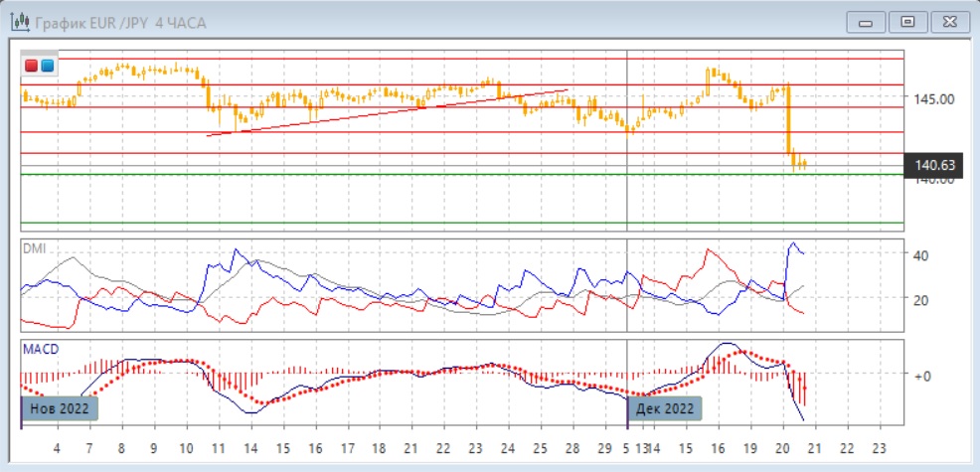Image resolution: width=980 pixels, height=472 pixels.
Task: Select the Дек 2022 month marker
Action: point(665,408)
